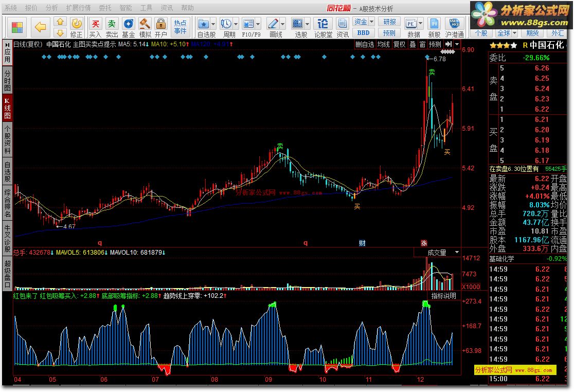
Task: Open the 预测 forecast toolbar button
Action: click(389, 32)
